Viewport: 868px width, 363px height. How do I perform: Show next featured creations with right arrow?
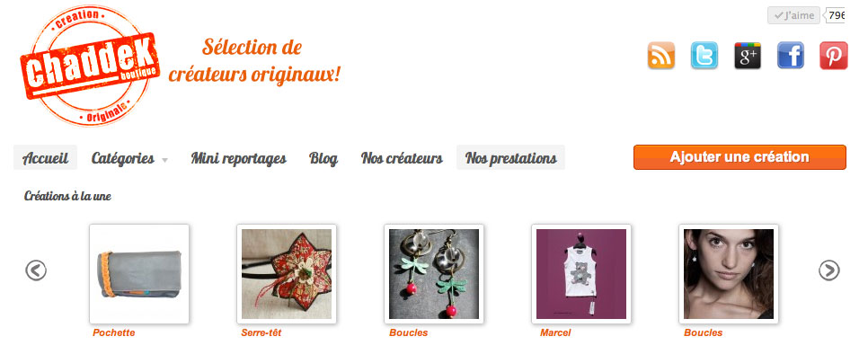(x=829, y=270)
